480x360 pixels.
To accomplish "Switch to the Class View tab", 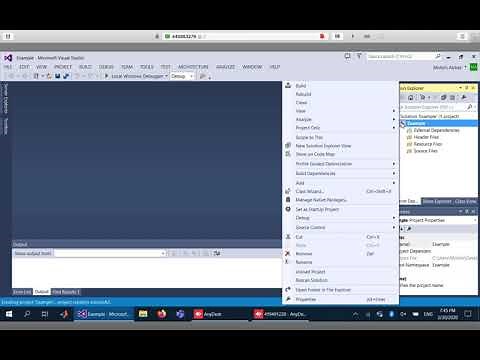I will click(x=466, y=201).
